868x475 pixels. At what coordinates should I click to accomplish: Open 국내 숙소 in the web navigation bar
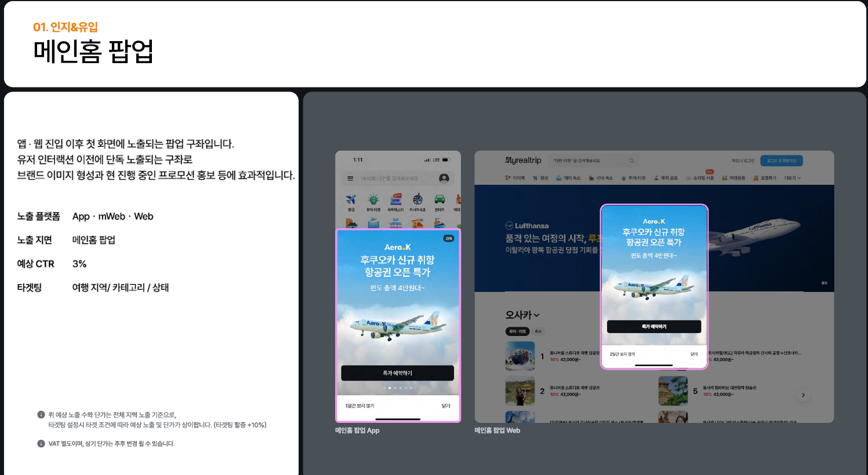pyautogui.click(x=601, y=178)
